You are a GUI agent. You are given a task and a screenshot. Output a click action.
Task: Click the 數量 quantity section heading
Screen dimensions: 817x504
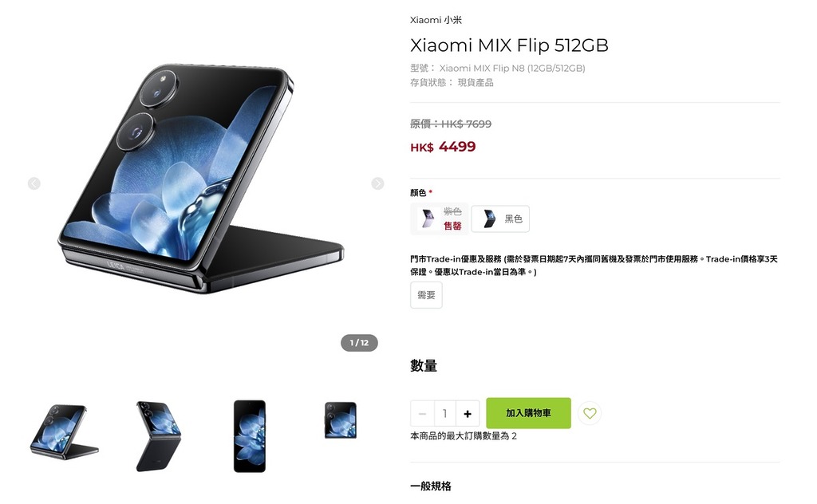coord(424,365)
